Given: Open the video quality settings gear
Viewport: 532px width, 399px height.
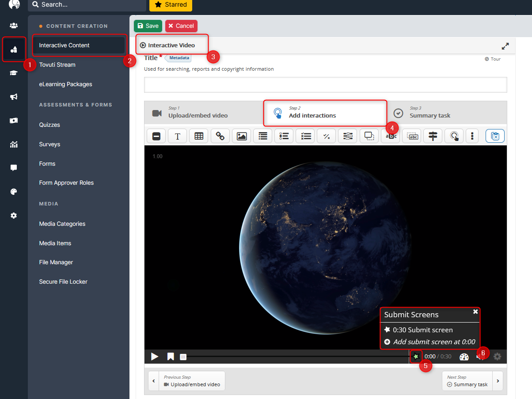Looking at the screenshot, I should click(498, 357).
